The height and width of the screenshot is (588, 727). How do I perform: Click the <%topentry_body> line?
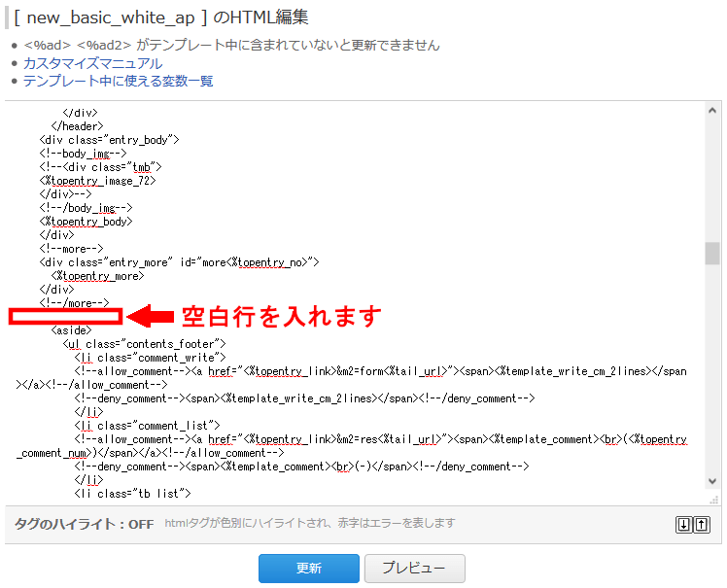click(86, 222)
